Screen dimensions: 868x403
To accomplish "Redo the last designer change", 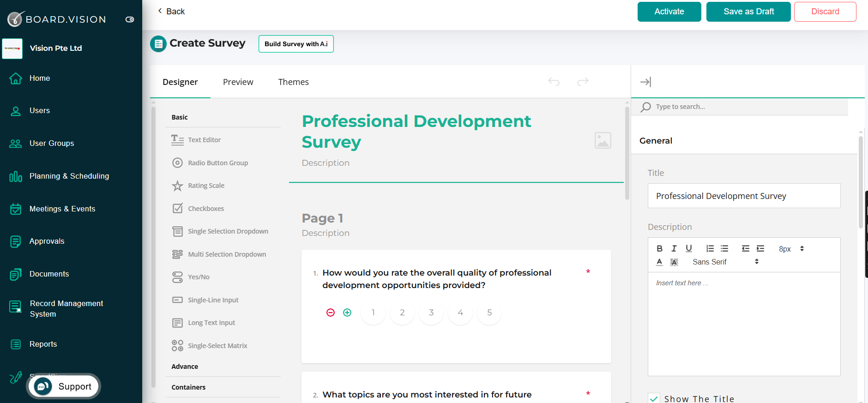I will [x=583, y=81].
